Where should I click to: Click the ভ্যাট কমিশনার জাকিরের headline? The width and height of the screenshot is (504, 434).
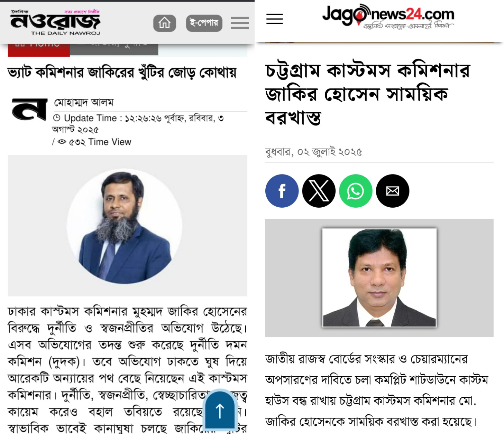(x=122, y=73)
